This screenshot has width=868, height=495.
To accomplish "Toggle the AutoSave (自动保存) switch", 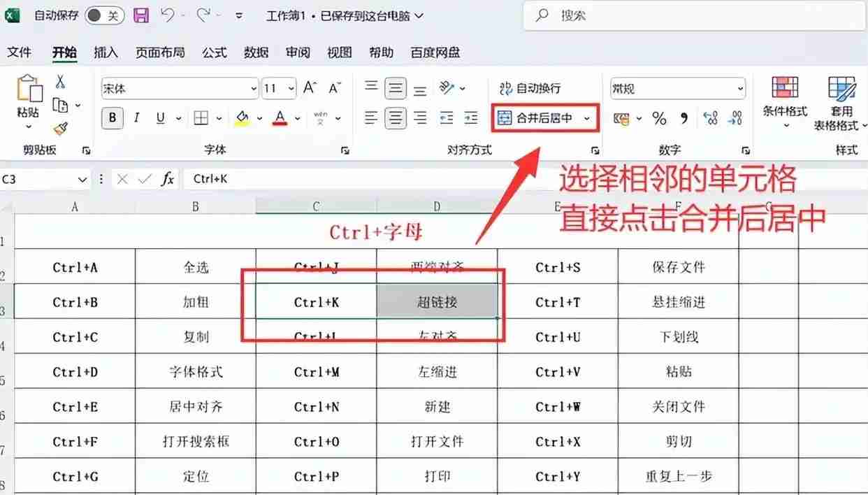I will pos(105,15).
